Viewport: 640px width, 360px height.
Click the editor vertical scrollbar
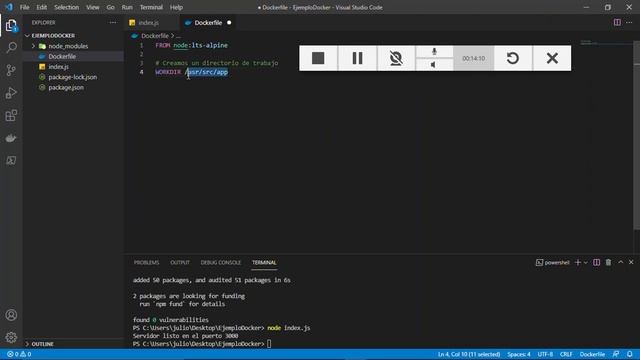pyautogui.click(x=636, y=135)
